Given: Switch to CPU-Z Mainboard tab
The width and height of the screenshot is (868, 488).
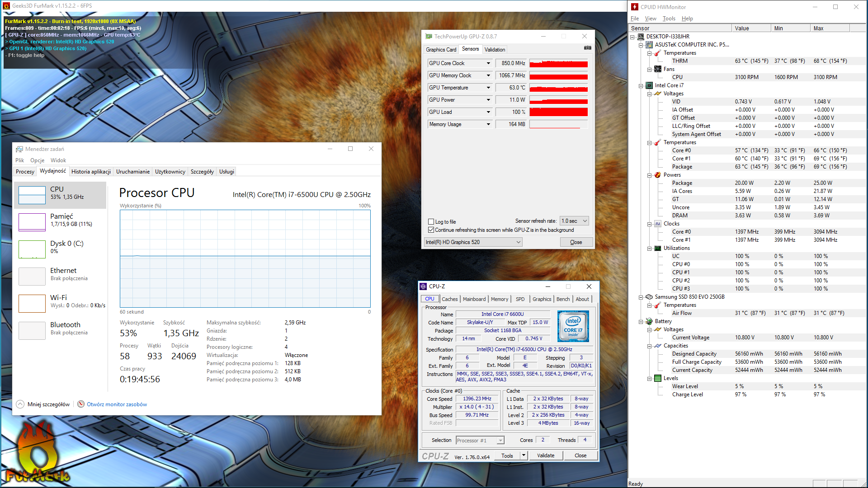Looking at the screenshot, I should (x=474, y=299).
